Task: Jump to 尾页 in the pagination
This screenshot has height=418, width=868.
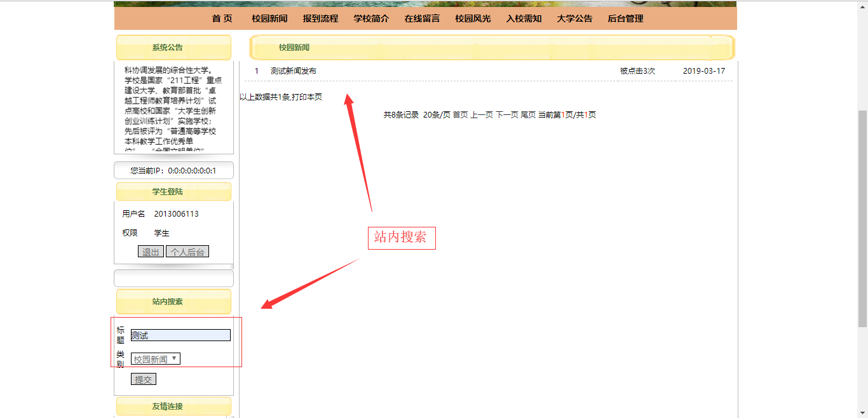Action: point(529,115)
